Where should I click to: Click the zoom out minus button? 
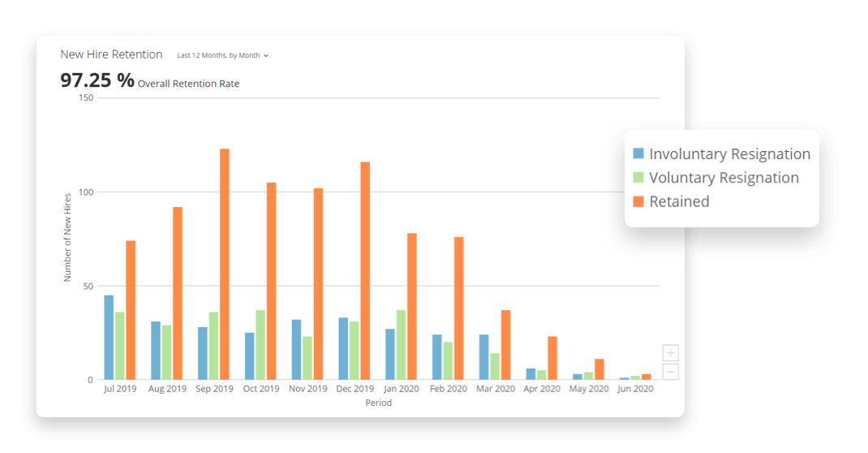click(670, 372)
